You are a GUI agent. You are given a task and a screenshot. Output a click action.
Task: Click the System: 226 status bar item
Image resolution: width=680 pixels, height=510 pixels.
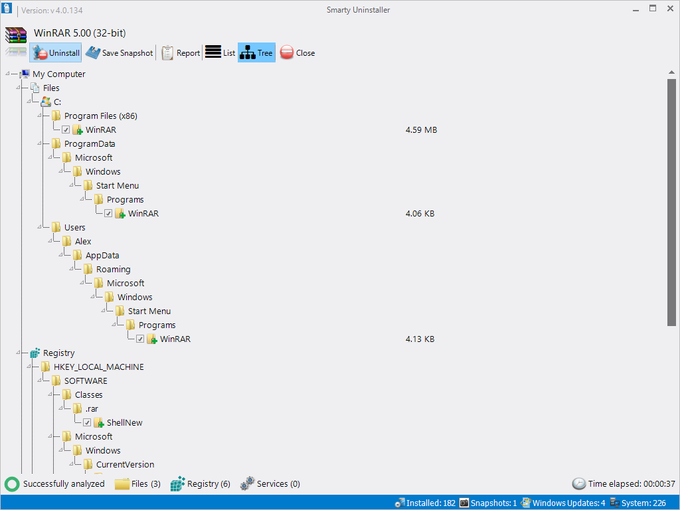[638, 503]
